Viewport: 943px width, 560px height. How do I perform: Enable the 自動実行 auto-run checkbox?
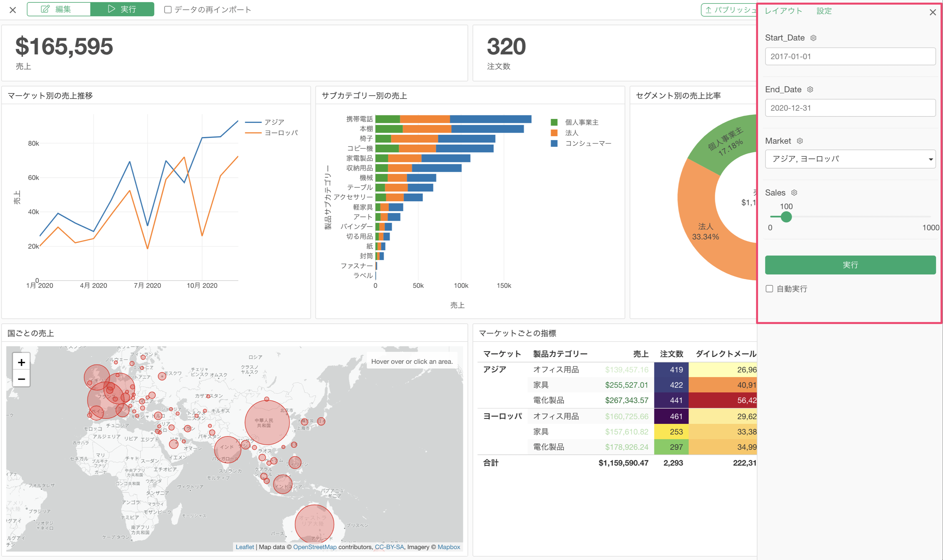point(769,289)
